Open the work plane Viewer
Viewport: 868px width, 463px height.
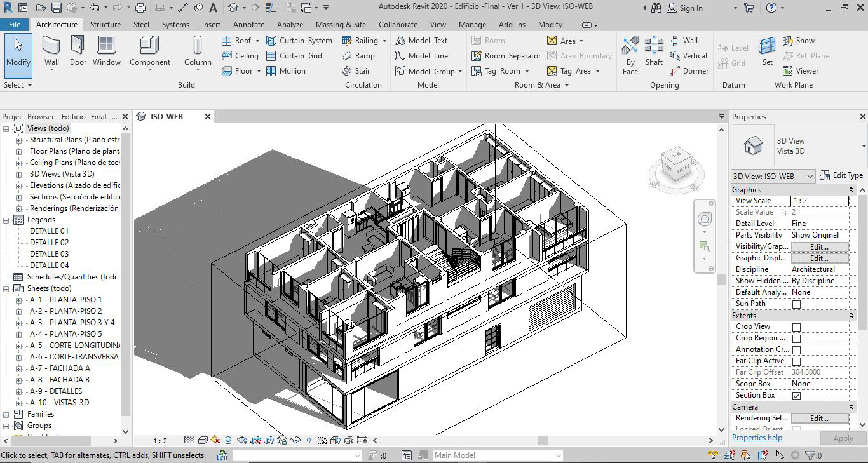801,71
